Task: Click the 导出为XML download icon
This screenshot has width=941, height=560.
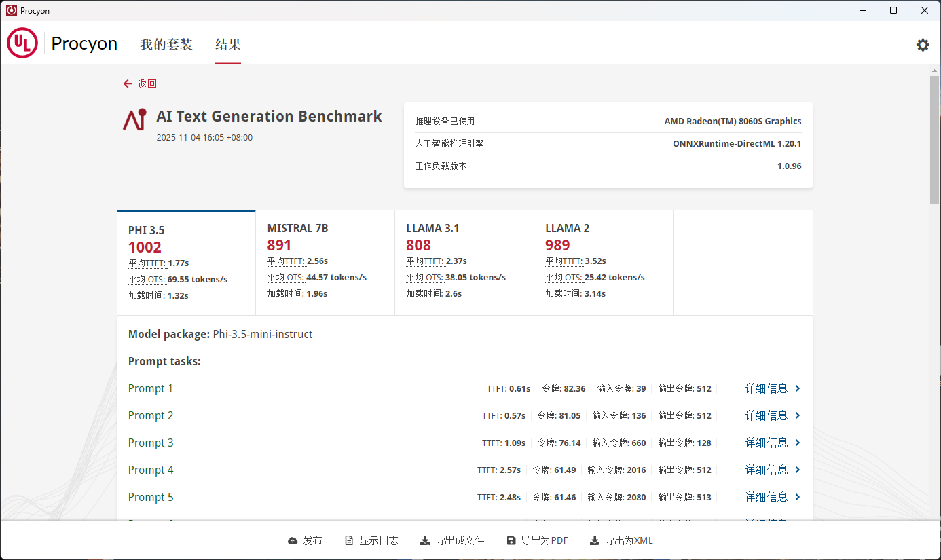Action: 595,541
